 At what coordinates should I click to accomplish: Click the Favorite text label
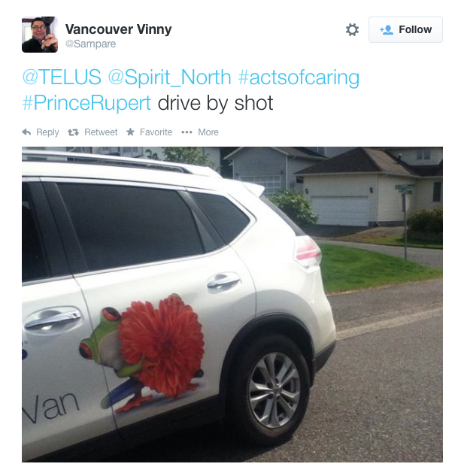pos(156,132)
